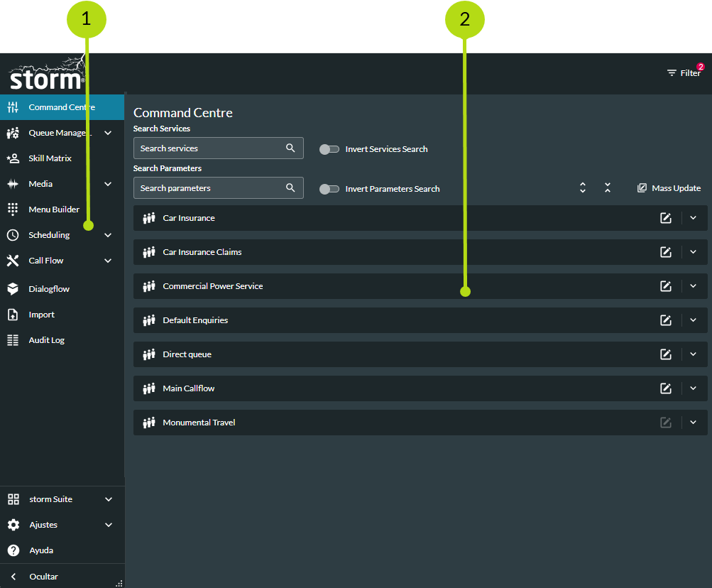Open the Ayuda help link
This screenshot has width=712, height=588.
(x=62, y=550)
